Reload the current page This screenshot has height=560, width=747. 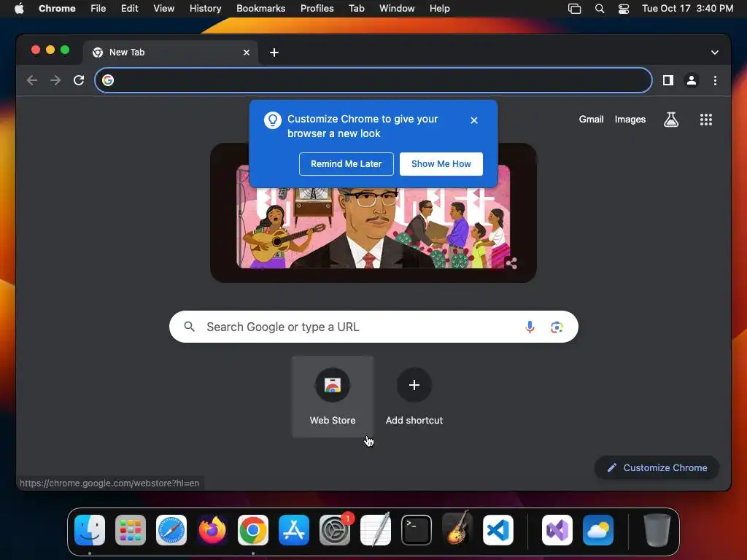[79, 80]
